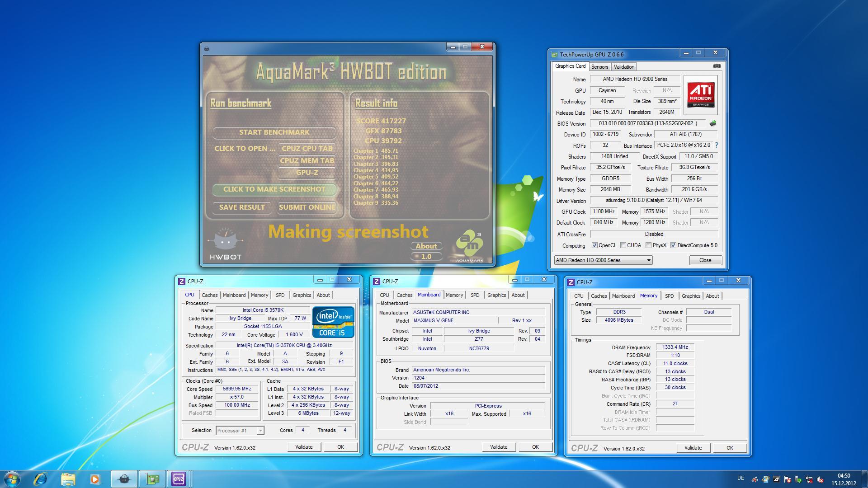Viewport: 868px width, 488px height.
Task: Toggle the DirectCompute 5.0 checkbox
Action: (673, 245)
